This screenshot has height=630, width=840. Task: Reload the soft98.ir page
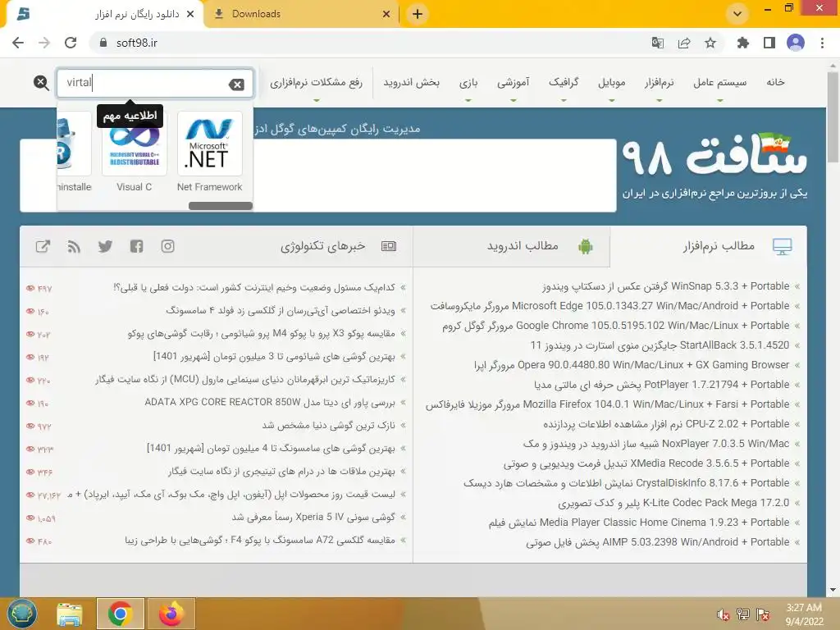pos(71,43)
